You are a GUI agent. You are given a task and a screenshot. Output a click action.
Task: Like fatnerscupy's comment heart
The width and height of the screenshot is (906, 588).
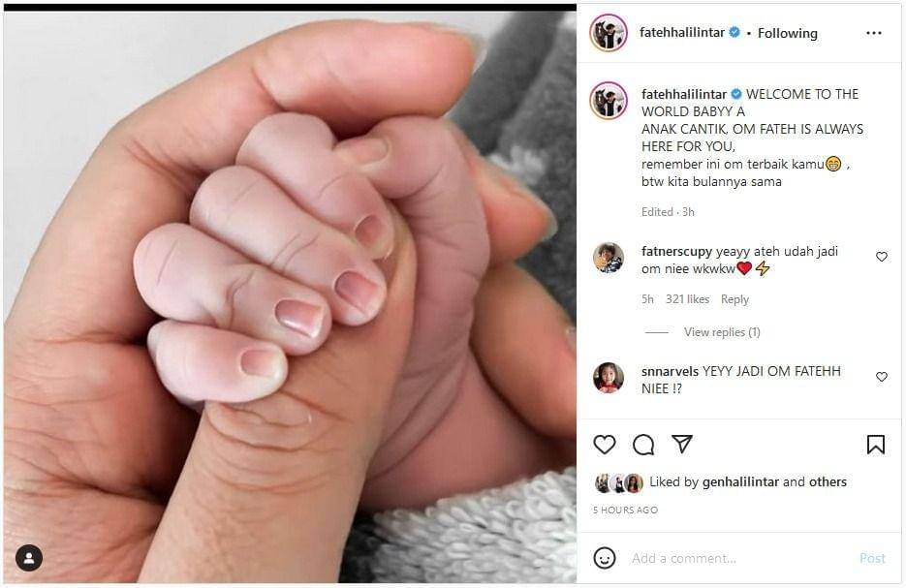[881, 257]
